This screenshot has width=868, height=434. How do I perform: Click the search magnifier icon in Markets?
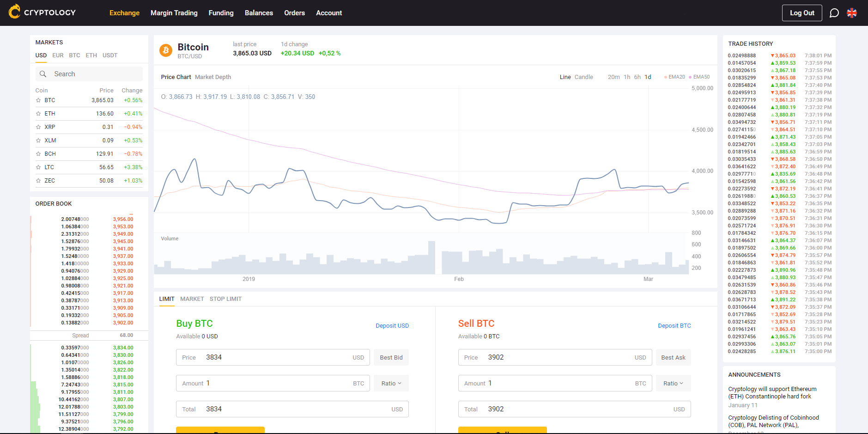43,74
